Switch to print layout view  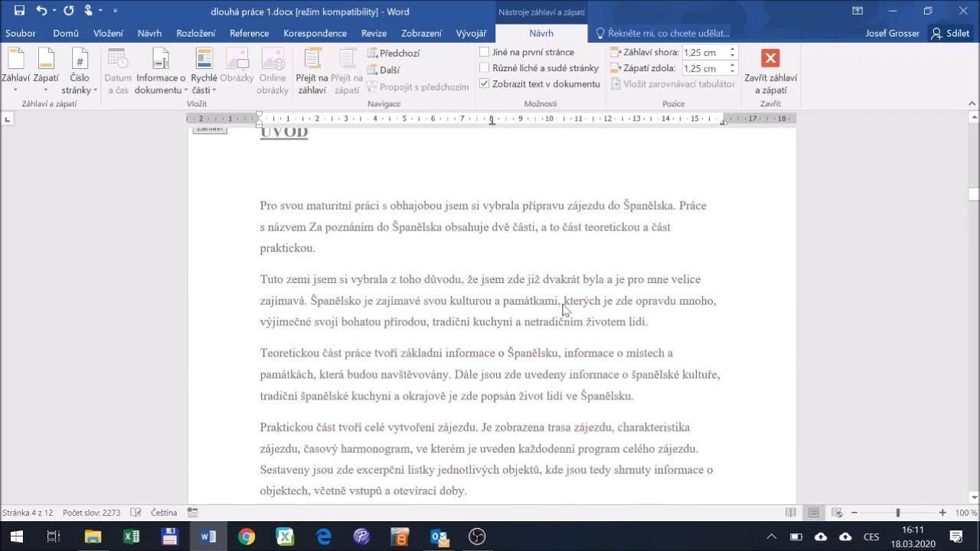tap(814, 513)
